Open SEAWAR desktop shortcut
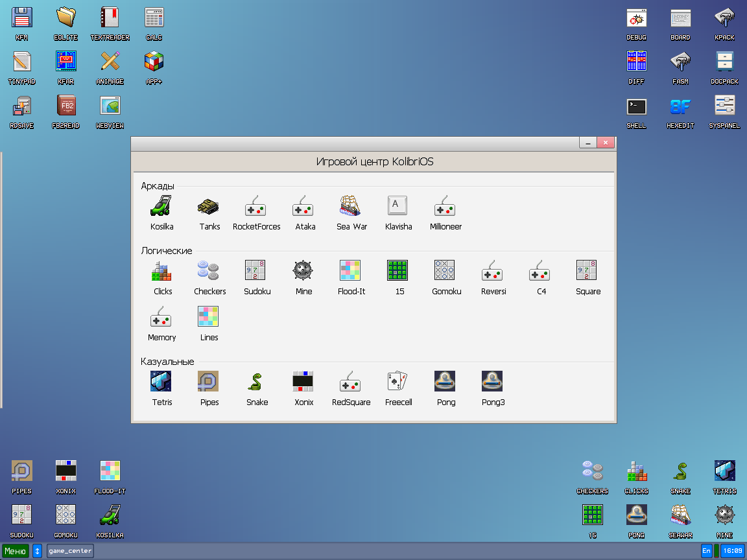 (x=680, y=522)
